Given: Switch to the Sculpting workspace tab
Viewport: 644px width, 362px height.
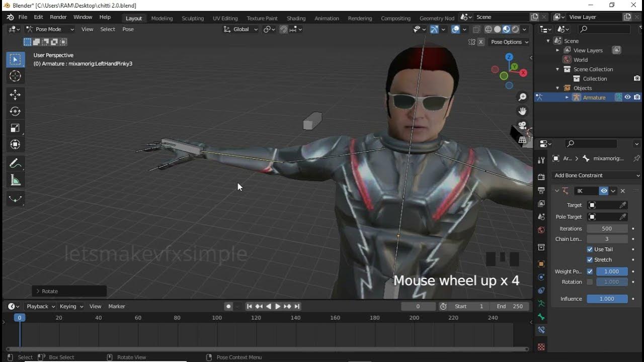Looking at the screenshot, I should 193,18.
